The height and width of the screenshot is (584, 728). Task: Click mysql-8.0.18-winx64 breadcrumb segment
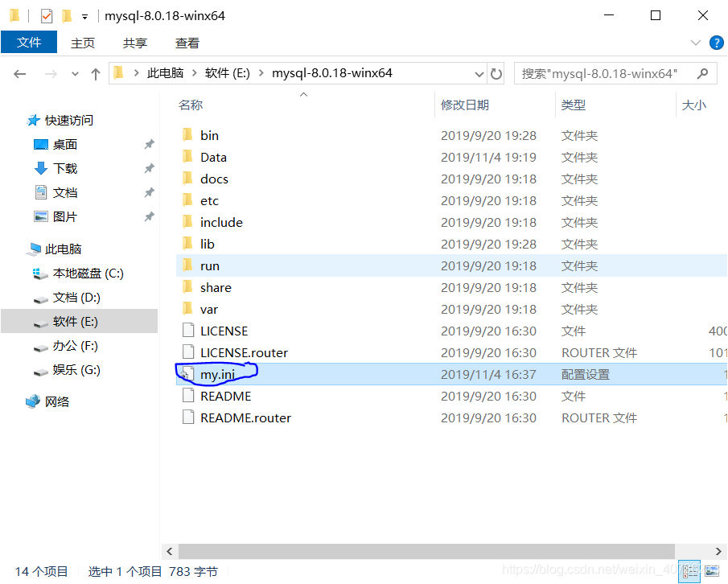pos(332,73)
